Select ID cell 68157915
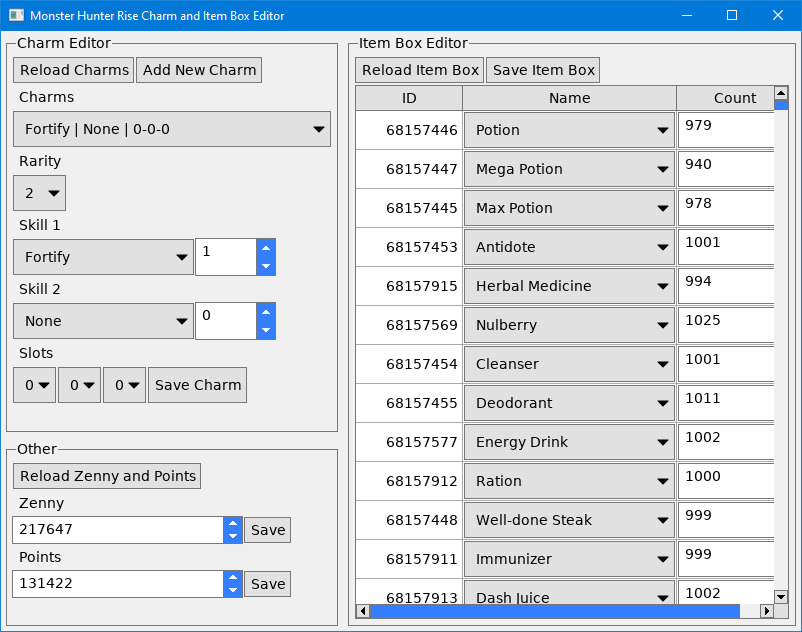 click(409, 286)
